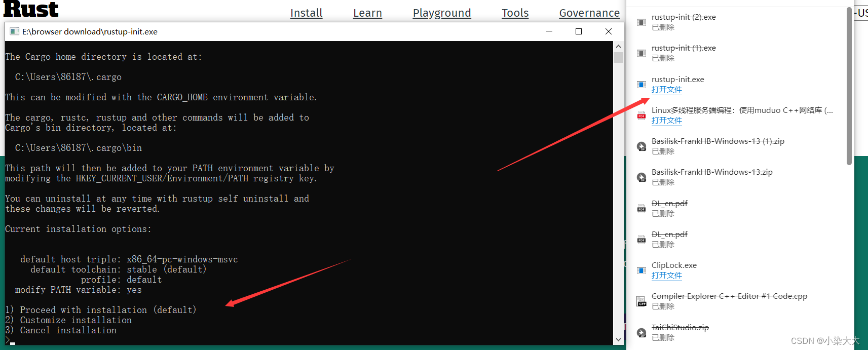Click the 'default host triple' console line

129,259
